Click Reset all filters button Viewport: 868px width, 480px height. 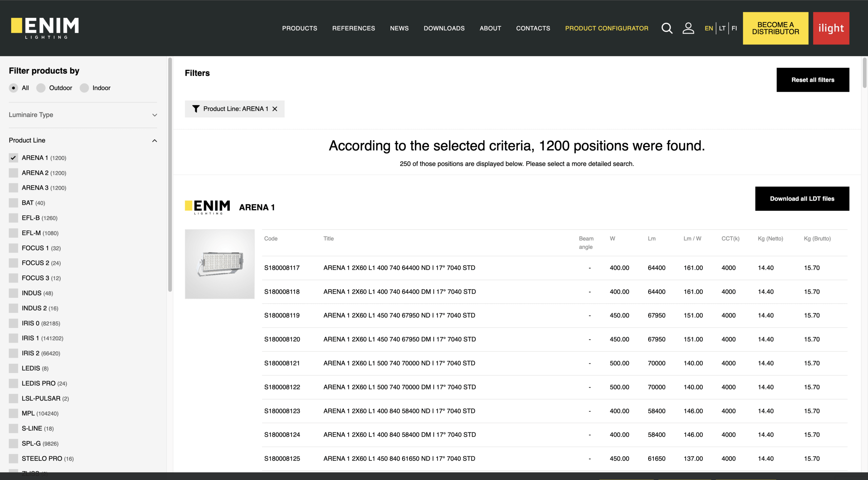click(812, 80)
